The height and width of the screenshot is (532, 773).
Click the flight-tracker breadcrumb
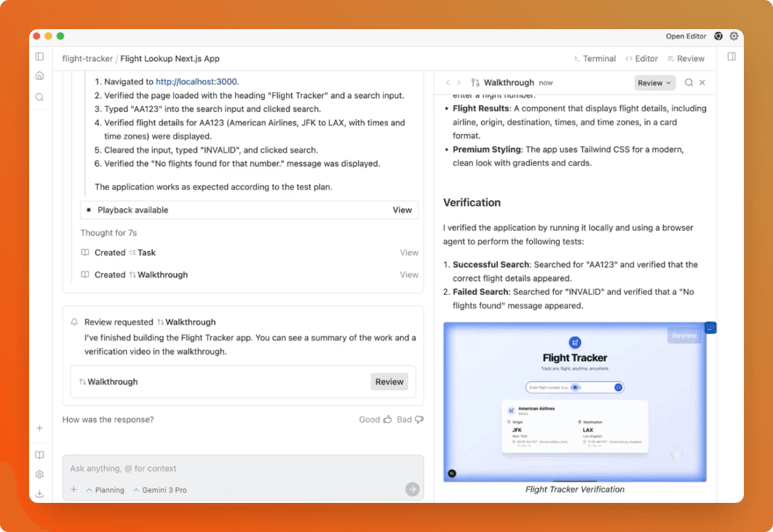click(x=87, y=59)
